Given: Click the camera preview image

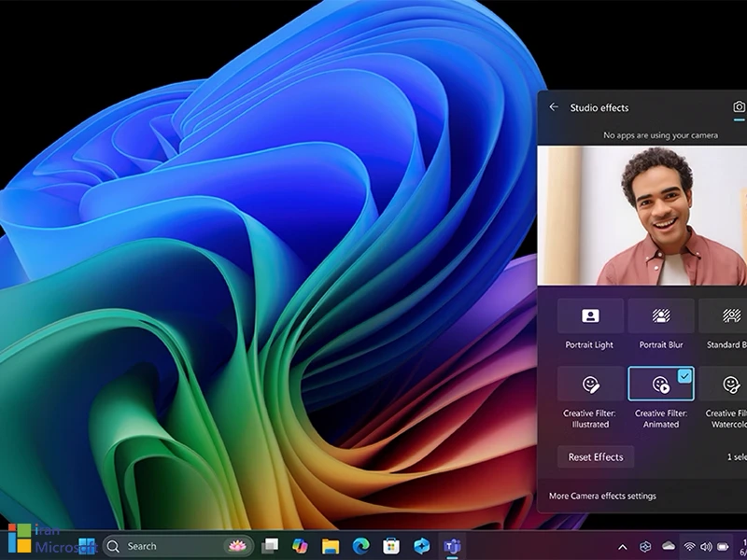Looking at the screenshot, I should (642, 216).
